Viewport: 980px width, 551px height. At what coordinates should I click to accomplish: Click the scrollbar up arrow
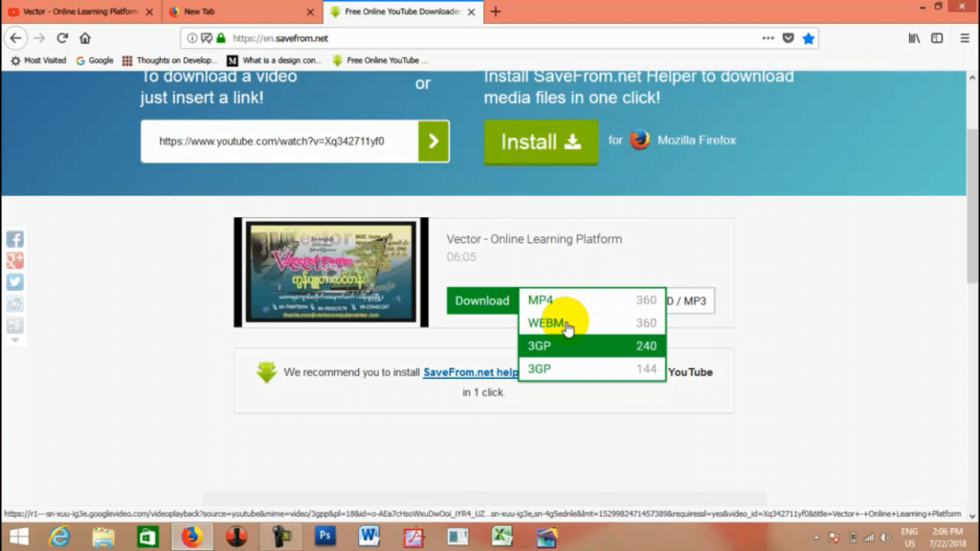[972, 77]
